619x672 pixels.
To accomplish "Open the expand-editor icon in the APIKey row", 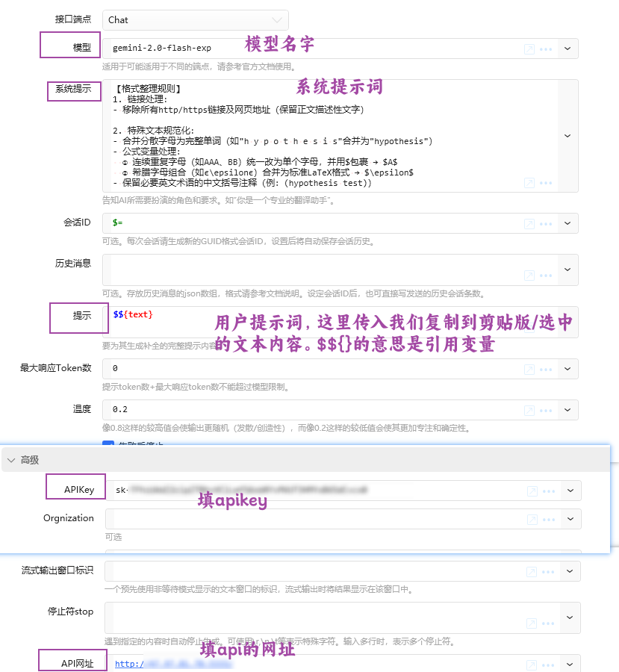I will [x=532, y=491].
